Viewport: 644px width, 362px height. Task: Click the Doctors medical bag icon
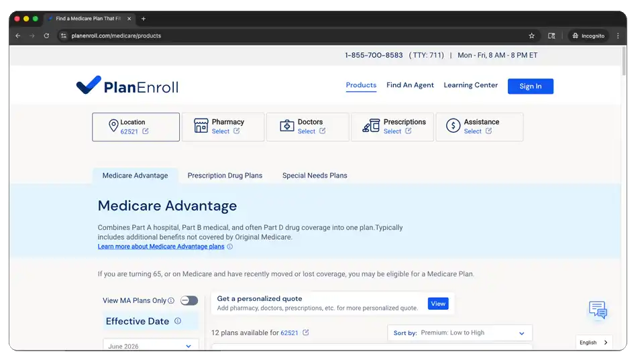pyautogui.click(x=286, y=125)
